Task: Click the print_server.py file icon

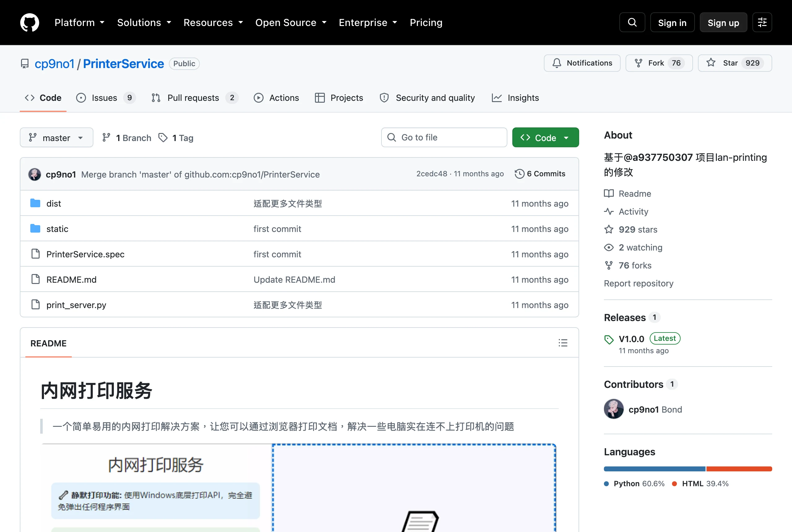Action: tap(35, 305)
